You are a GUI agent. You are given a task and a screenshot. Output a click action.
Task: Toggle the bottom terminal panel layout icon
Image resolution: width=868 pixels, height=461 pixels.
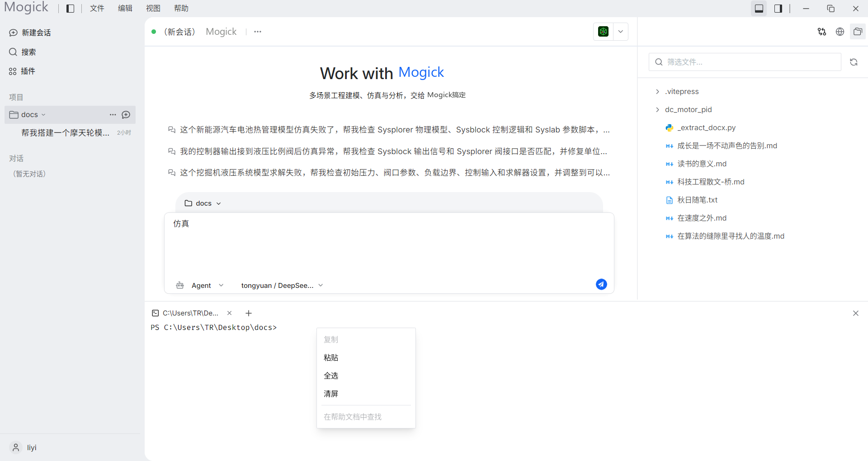coord(759,9)
